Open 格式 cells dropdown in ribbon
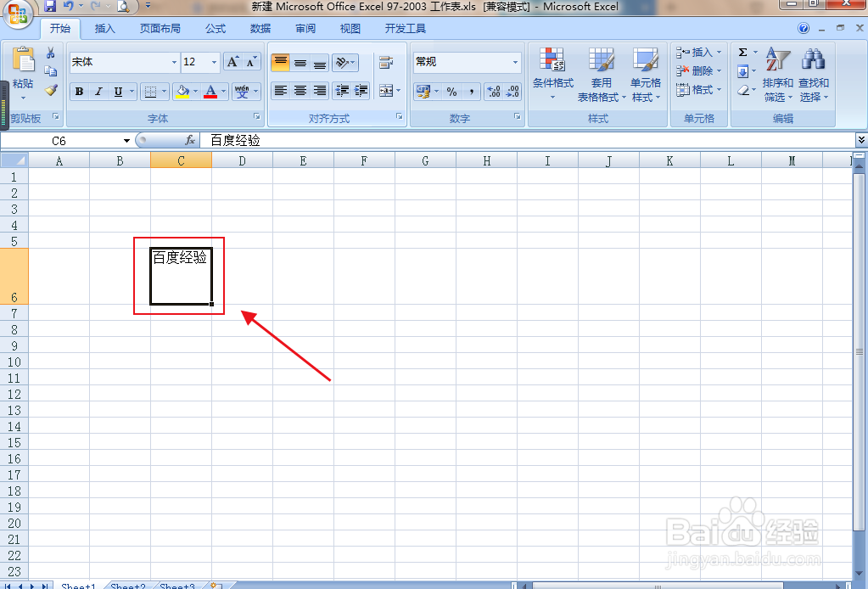The width and height of the screenshot is (868, 589). [x=699, y=90]
